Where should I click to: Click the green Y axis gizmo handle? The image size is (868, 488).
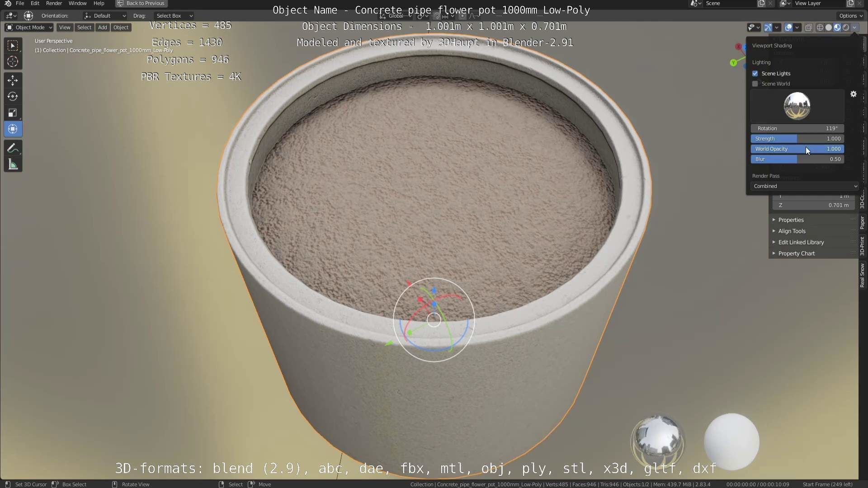(733, 63)
